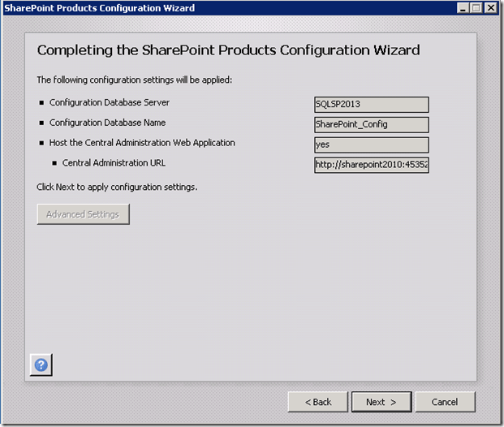Click 'The following configuration settings' text
Screen dimensions: 504x427
click(135, 80)
